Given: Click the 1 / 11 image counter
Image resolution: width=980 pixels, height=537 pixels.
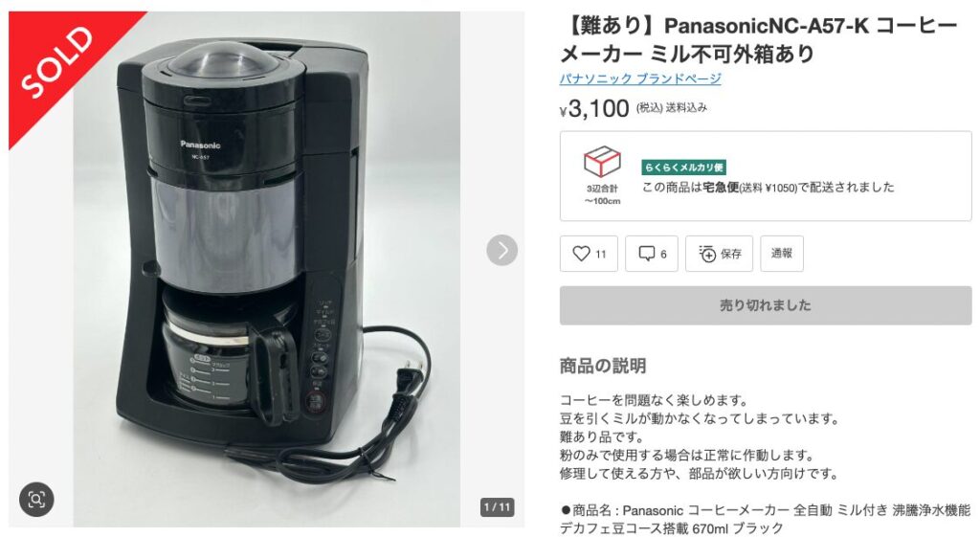Looking at the screenshot, I should point(498,507).
